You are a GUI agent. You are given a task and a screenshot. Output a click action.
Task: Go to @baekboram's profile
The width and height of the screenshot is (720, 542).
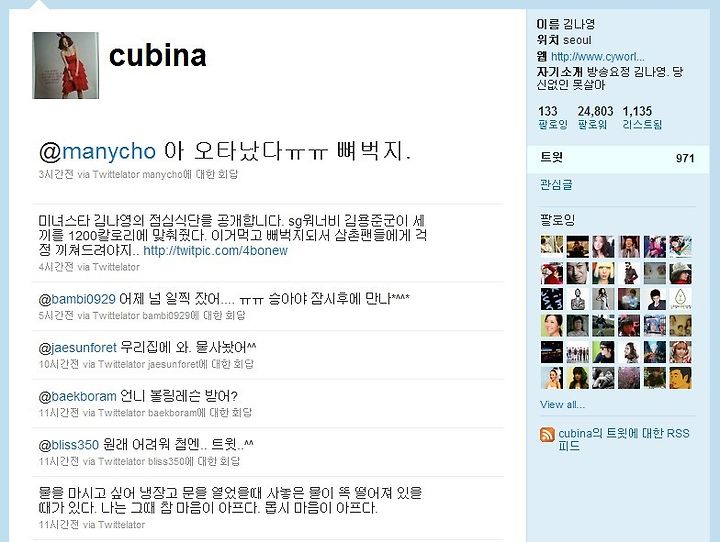pyautogui.click(x=78, y=396)
